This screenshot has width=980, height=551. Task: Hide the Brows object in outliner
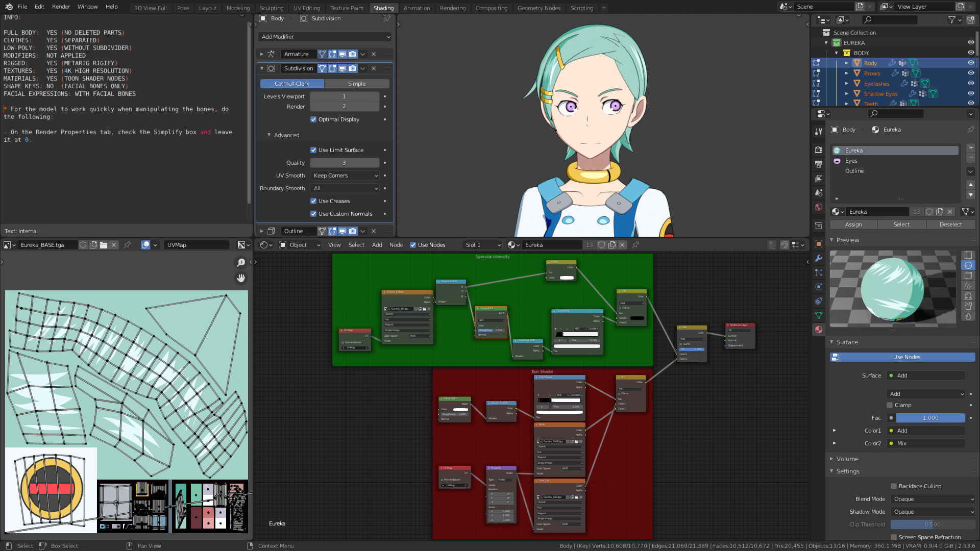(971, 73)
